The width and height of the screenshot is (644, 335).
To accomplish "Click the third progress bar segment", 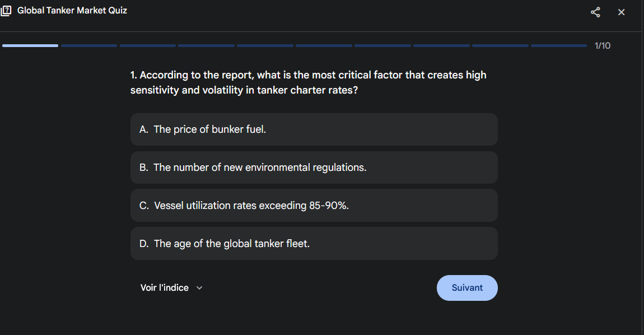I will [x=148, y=45].
